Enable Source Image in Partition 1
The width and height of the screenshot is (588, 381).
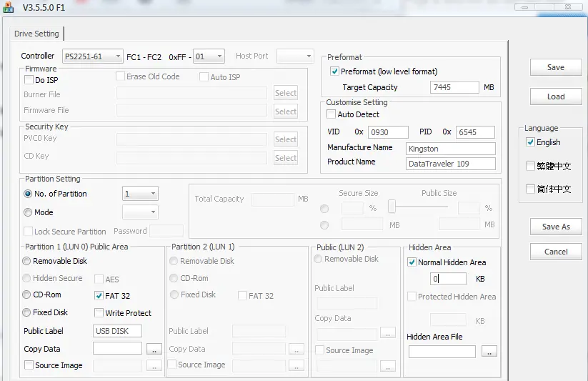(29, 365)
